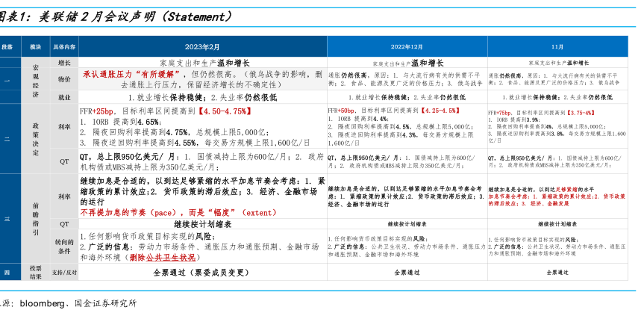Select the 2022年12月 column header
This screenshot has width=644, height=313.
407,46
